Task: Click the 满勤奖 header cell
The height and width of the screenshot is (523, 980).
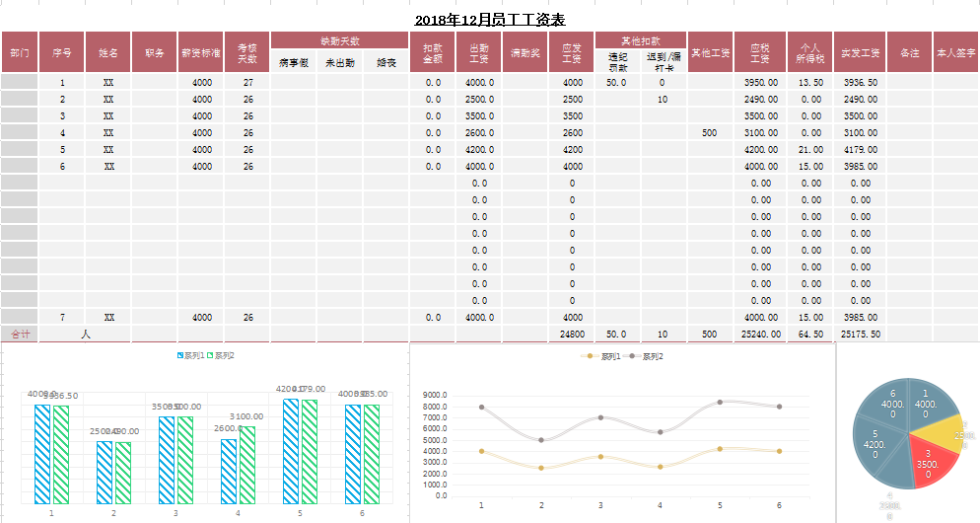Action: coord(525,52)
